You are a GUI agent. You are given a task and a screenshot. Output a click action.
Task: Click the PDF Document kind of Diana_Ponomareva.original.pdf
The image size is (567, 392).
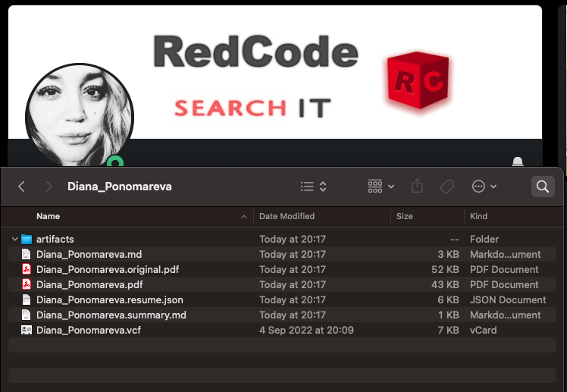pyautogui.click(x=504, y=269)
